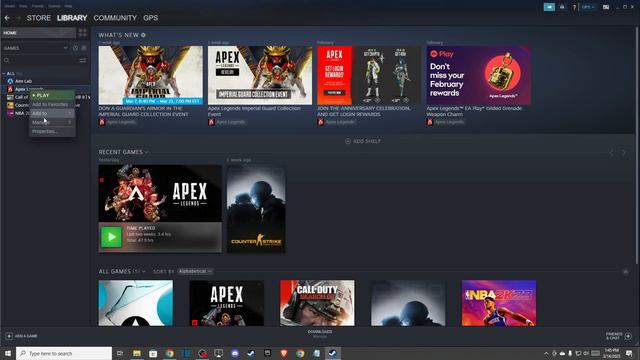Switch to collections grid view
Viewport: 640px width, 360px height.
[83, 33]
